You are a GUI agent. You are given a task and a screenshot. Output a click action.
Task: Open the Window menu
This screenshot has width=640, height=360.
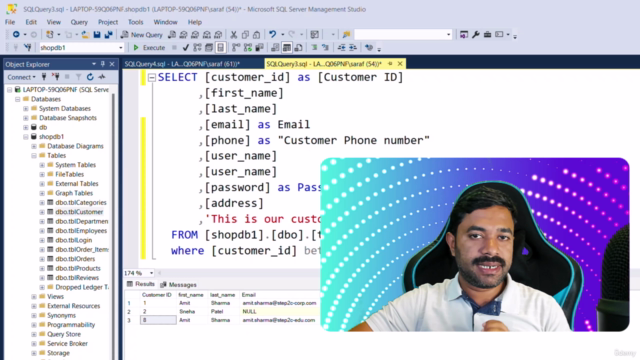click(x=165, y=22)
